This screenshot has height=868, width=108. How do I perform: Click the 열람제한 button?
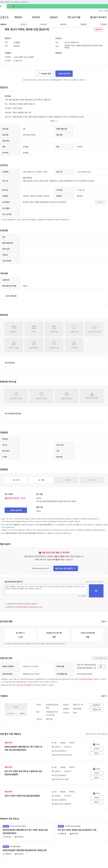[22, 713]
